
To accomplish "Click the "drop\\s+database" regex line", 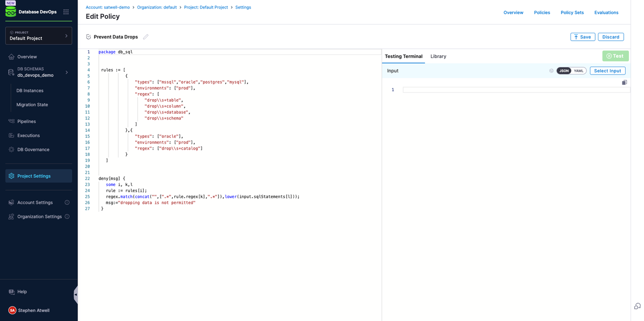I will 167,112.
